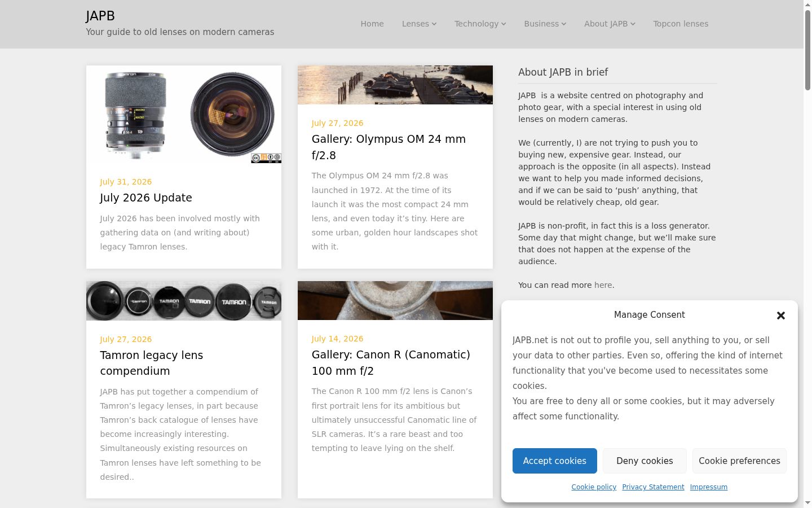The width and height of the screenshot is (812, 508).
Task: Click the scrollbar up arrow
Action: [807, 5]
